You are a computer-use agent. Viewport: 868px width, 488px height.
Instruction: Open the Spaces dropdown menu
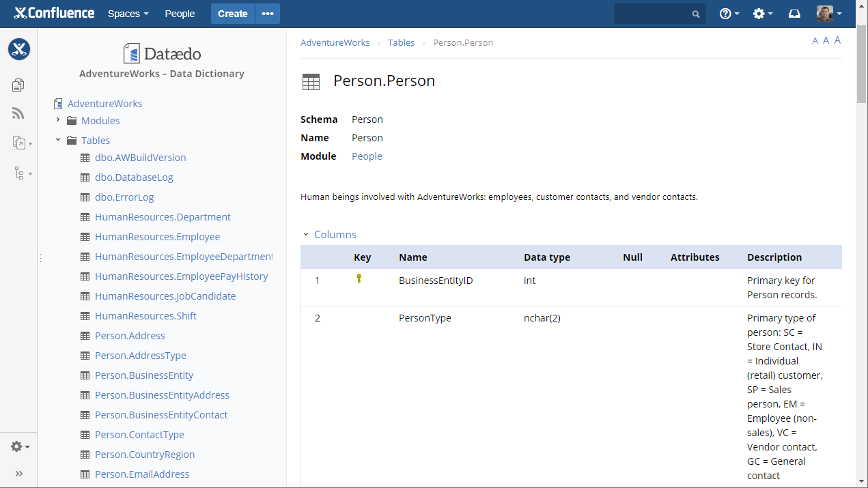click(128, 14)
